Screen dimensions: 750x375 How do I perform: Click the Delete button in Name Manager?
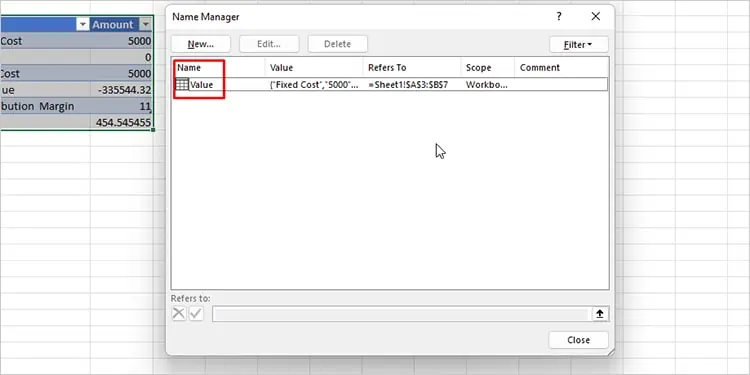click(x=337, y=44)
